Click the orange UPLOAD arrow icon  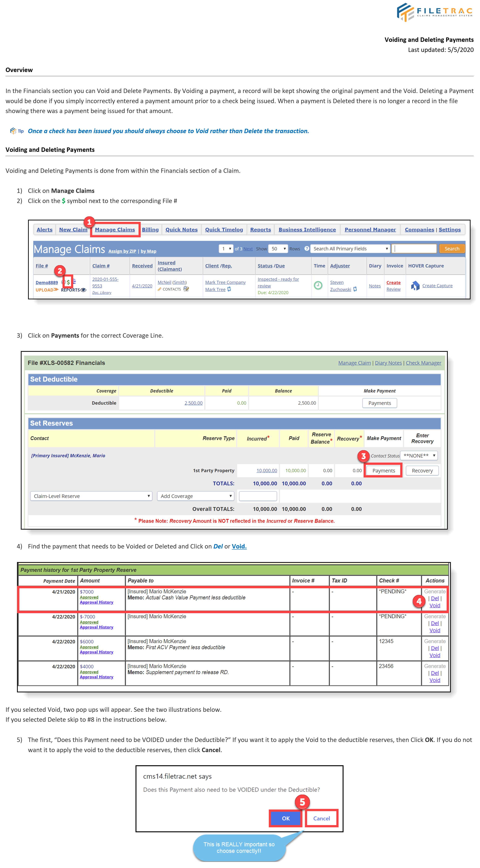pos(56,290)
